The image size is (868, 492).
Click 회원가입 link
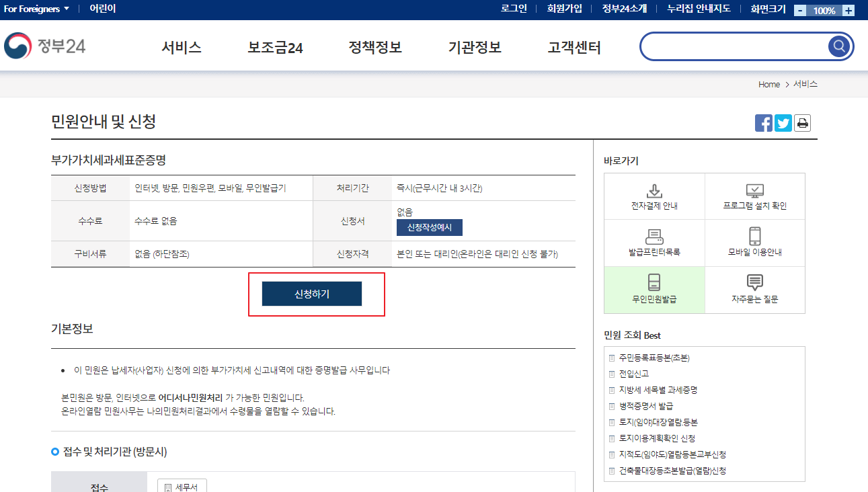point(563,9)
